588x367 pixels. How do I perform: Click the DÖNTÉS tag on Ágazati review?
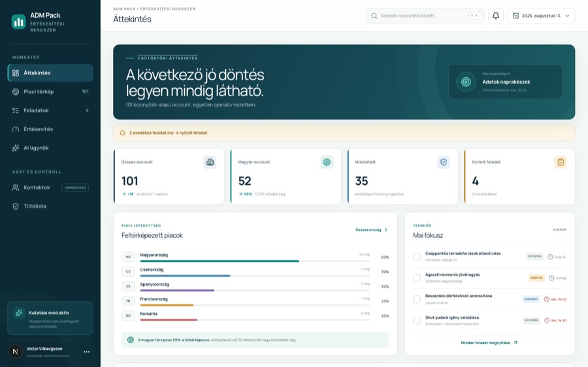click(536, 278)
